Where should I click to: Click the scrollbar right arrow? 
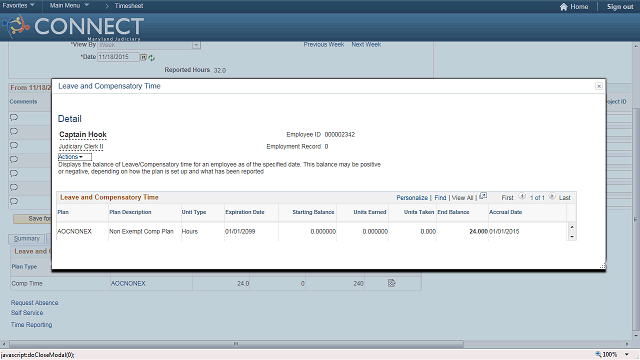point(627,344)
